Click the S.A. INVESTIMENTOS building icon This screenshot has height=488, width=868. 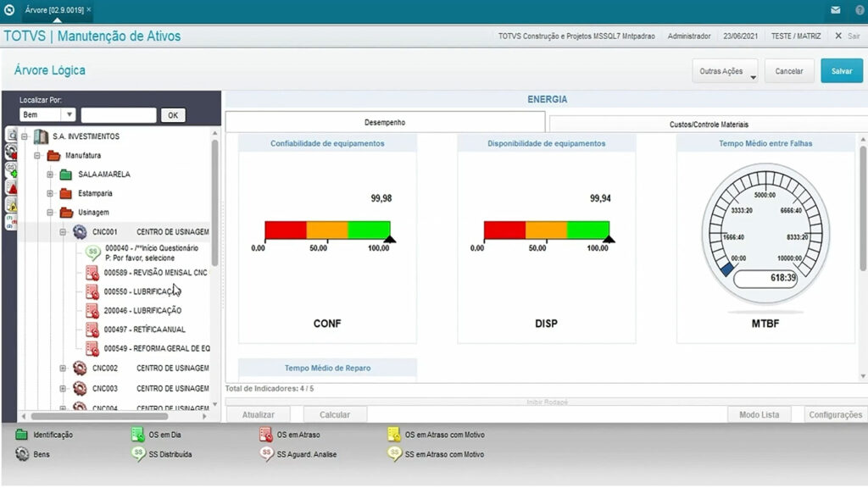[x=41, y=136]
